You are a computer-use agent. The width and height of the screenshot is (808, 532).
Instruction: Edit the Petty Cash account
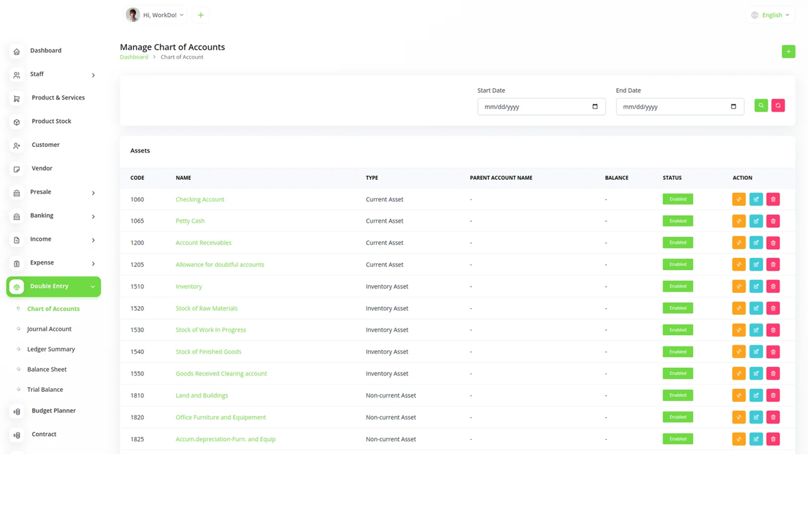tap(756, 221)
